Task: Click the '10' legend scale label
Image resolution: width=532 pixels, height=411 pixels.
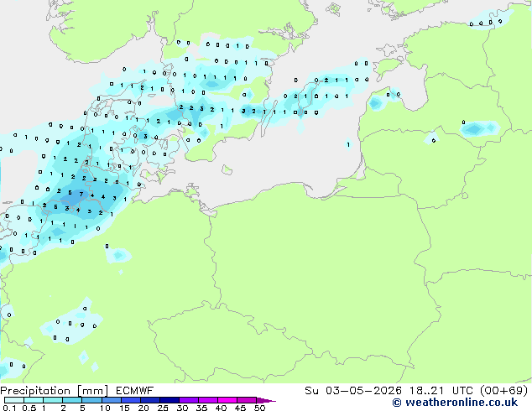Action: pos(105,408)
